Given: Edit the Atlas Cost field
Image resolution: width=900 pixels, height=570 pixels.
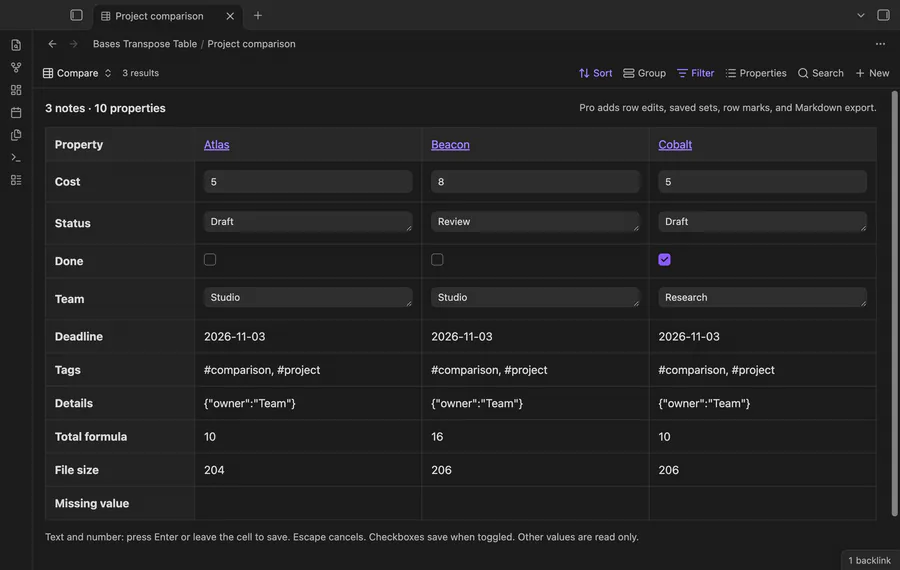Looking at the screenshot, I should tap(308, 181).
